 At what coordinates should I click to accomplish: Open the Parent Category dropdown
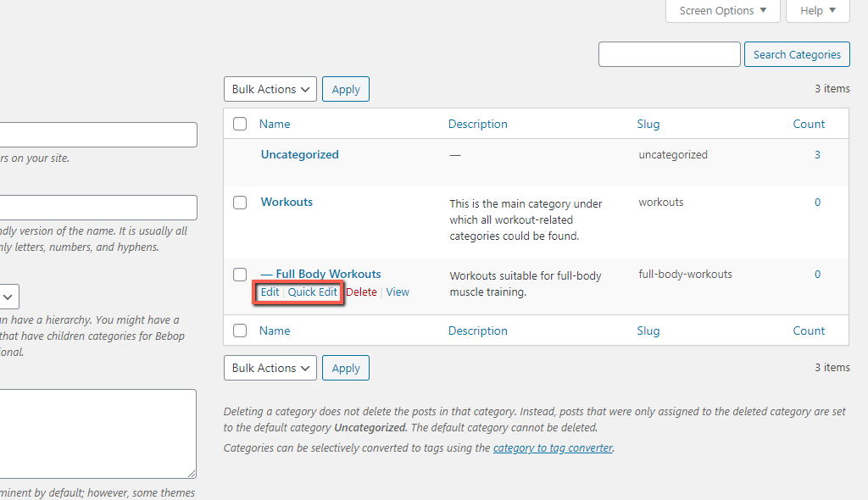click(9, 297)
